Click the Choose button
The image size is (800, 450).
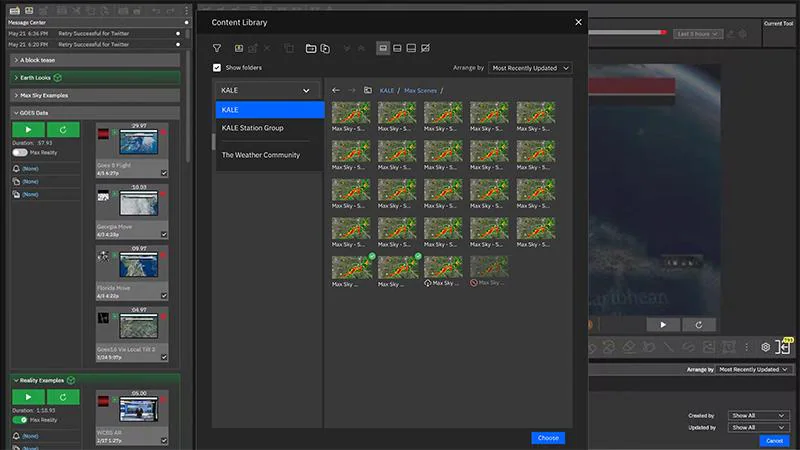point(548,438)
